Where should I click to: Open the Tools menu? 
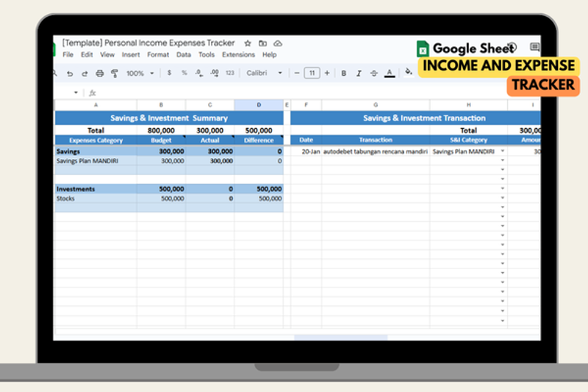click(207, 54)
